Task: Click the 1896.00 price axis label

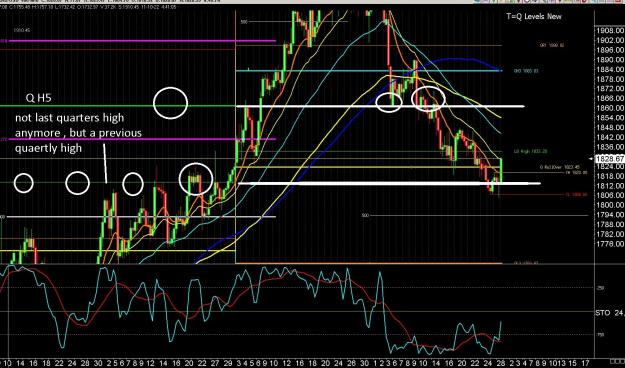Action: [610, 50]
